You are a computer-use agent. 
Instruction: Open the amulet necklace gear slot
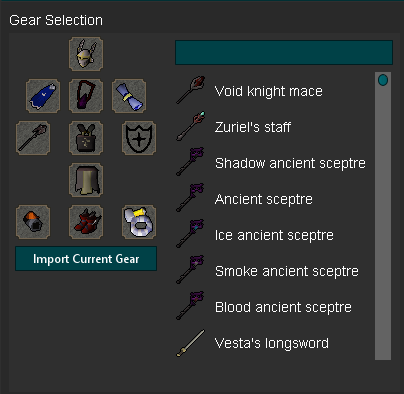click(86, 96)
